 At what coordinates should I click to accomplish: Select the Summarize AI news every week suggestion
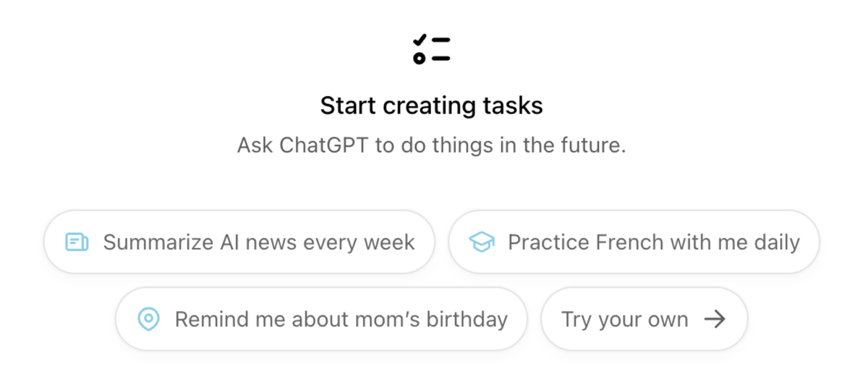pos(239,242)
